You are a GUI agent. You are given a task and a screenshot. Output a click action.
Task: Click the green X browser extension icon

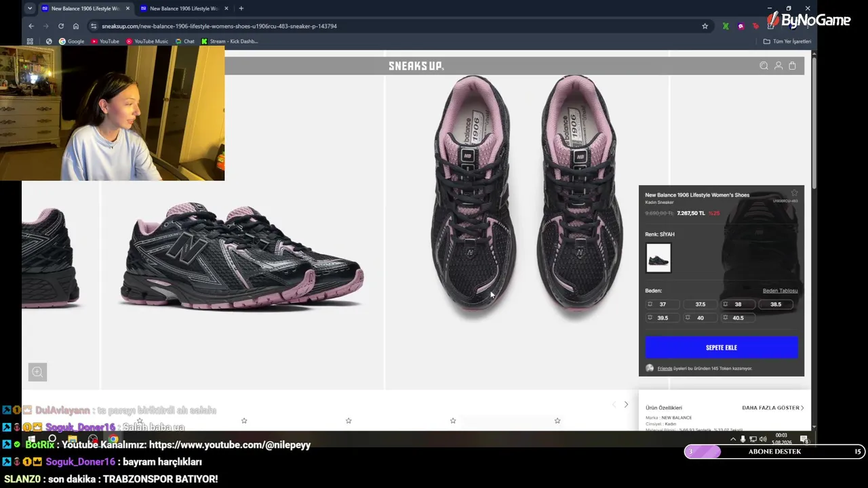click(x=726, y=26)
